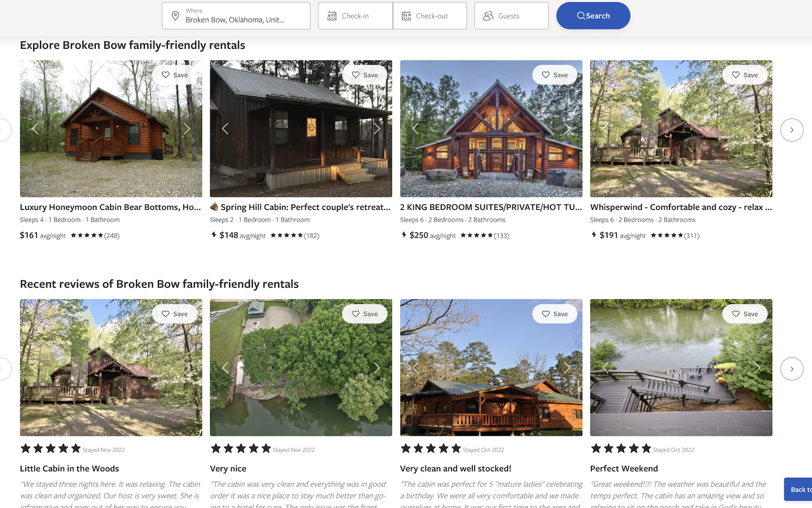Open the Guests selector
The height and width of the screenshot is (508, 812).
pos(511,16)
